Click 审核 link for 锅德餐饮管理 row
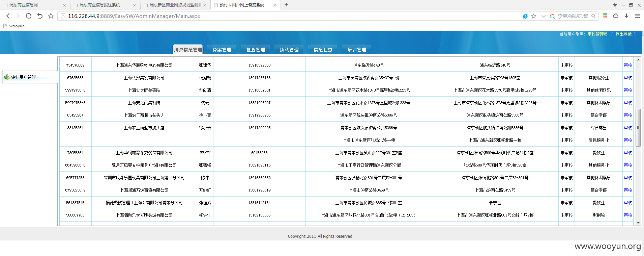 (628, 203)
